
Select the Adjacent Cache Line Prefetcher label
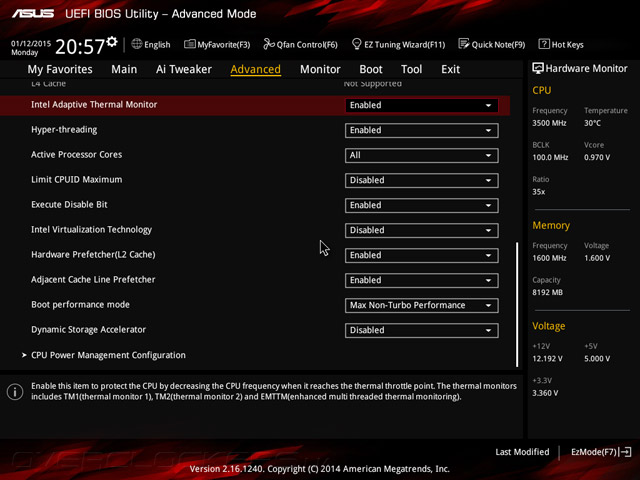pyautogui.click(x=93, y=280)
